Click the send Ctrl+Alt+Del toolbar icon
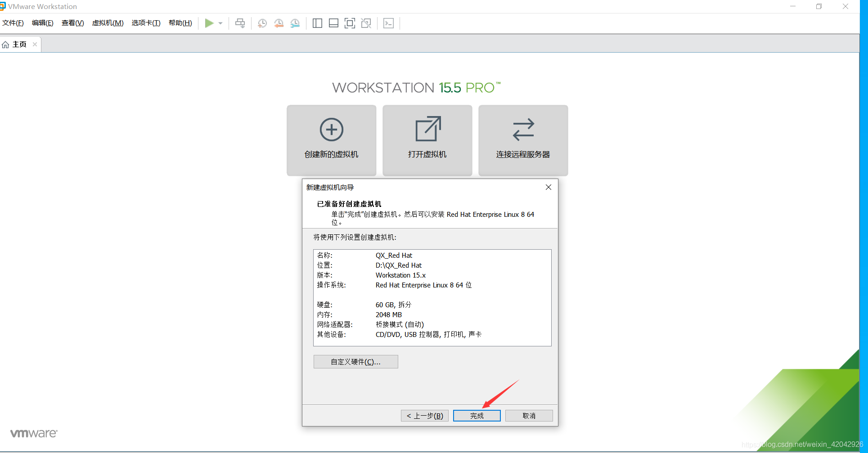 [240, 23]
